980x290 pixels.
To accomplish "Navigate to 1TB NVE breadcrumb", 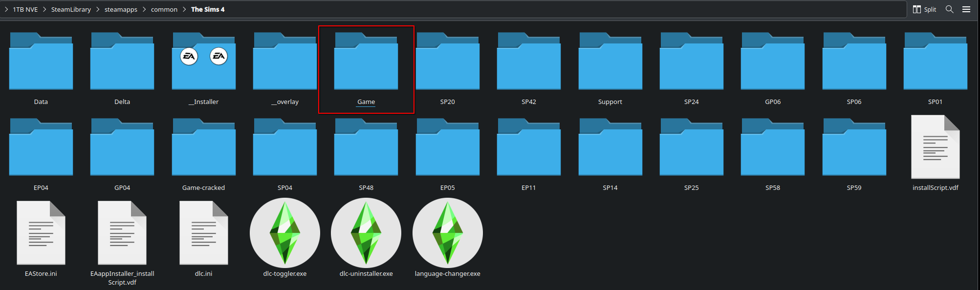I will [x=25, y=9].
